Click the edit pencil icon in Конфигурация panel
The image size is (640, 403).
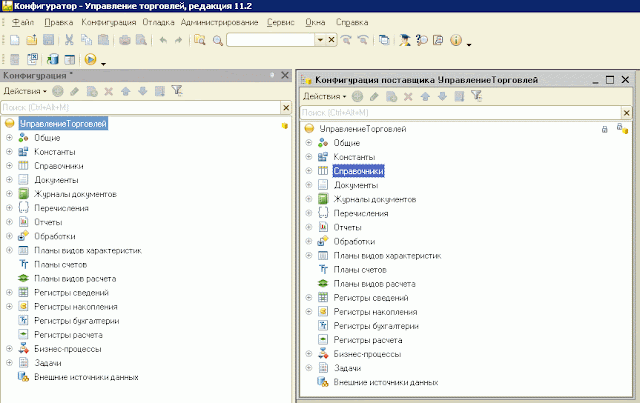point(74,91)
